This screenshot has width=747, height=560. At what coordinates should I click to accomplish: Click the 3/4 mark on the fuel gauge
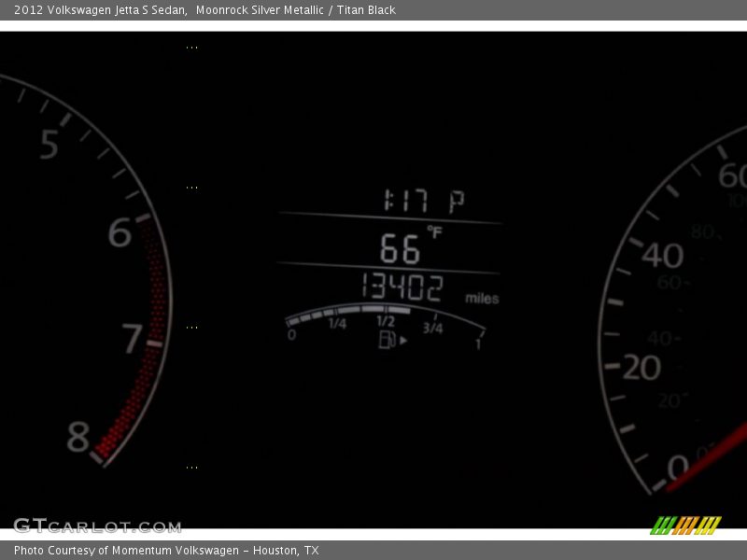[x=432, y=328]
